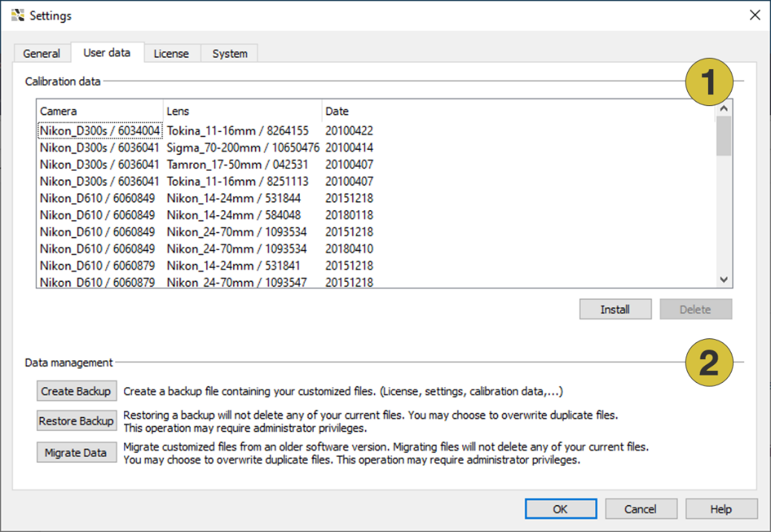This screenshot has width=771, height=532.
Task: Click Restore Backup button
Action: pos(76,421)
